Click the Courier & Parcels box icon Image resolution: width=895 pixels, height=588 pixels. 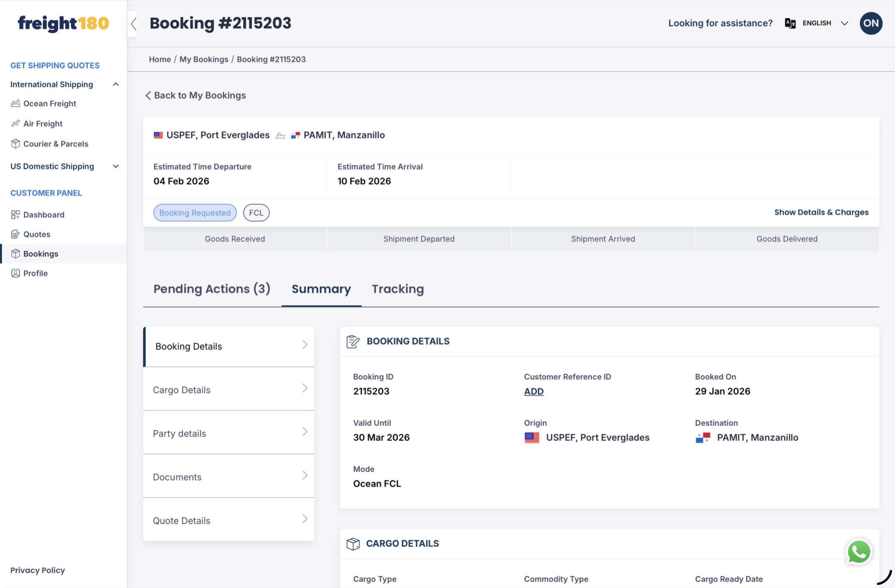click(x=15, y=144)
